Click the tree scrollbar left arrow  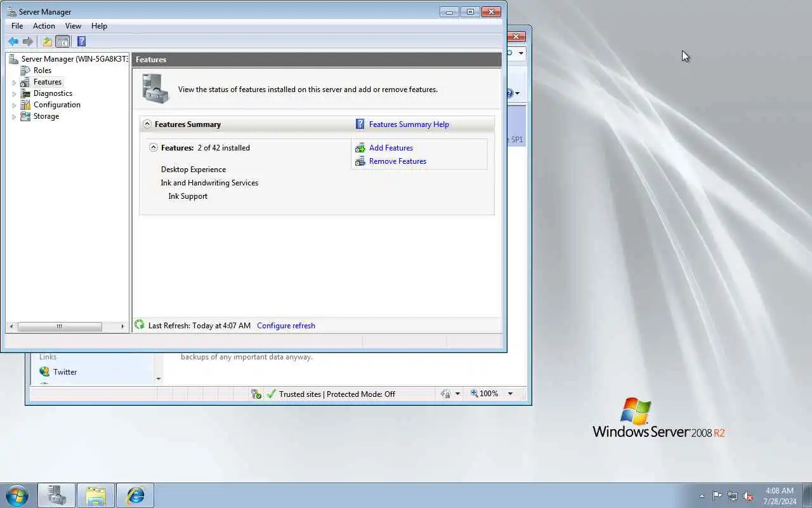[x=11, y=326]
